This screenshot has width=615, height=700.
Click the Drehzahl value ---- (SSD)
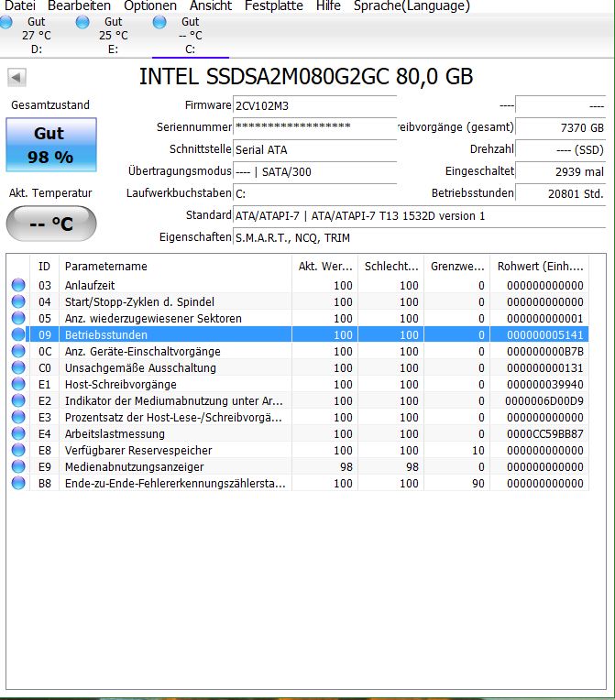click(561, 149)
